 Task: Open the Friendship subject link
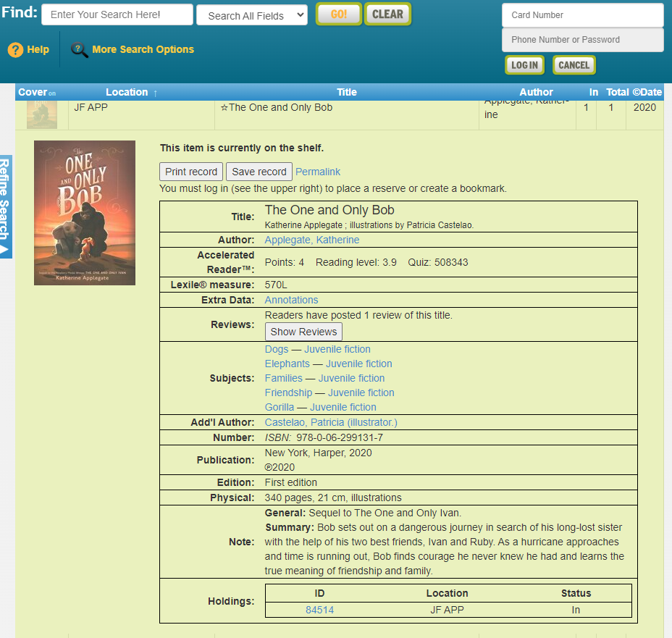point(288,393)
